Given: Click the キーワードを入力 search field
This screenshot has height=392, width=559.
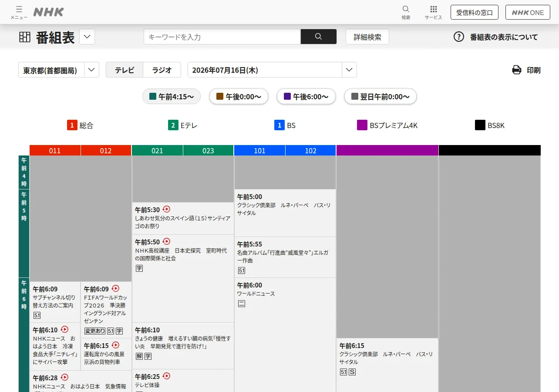Looking at the screenshot, I should pyautogui.click(x=222, y=37).
